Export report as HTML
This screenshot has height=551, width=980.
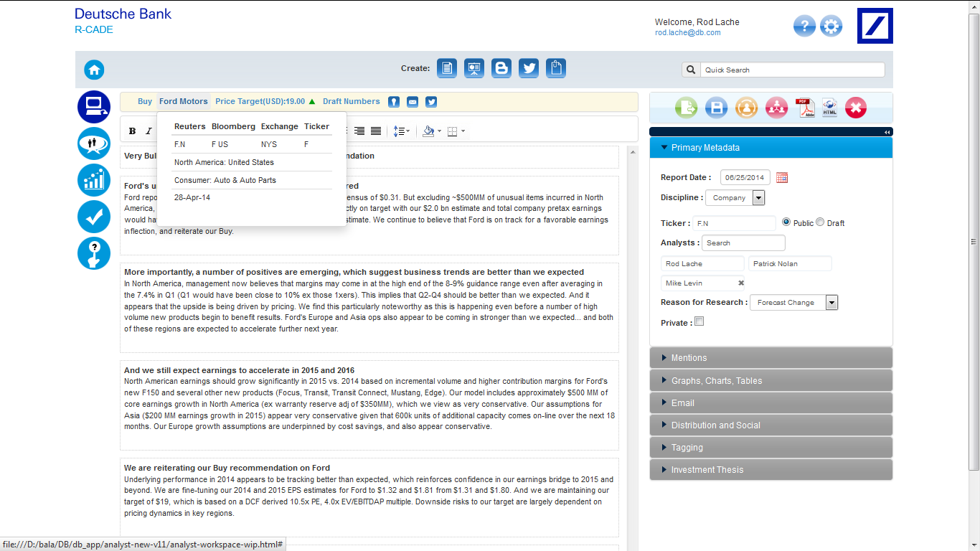click(829, 108)
